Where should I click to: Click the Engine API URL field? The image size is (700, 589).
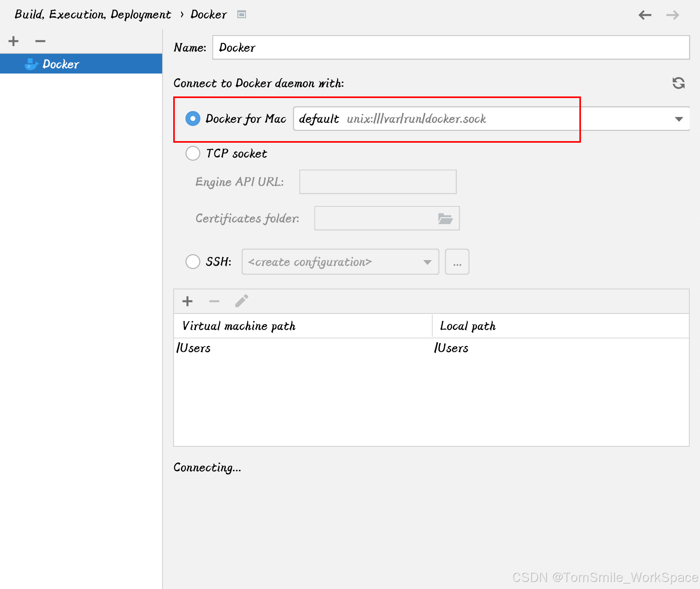click(x=378, y=182)
